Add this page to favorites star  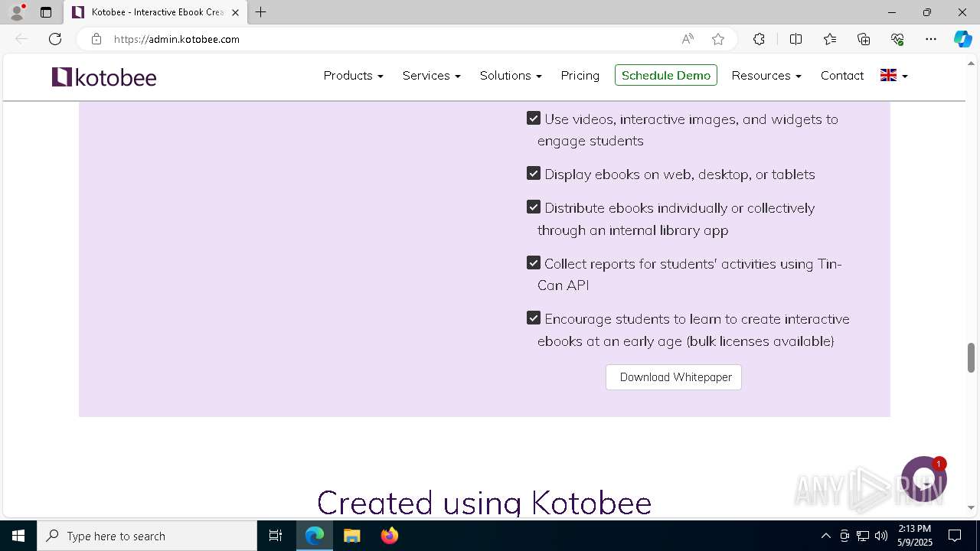(718, 39)
